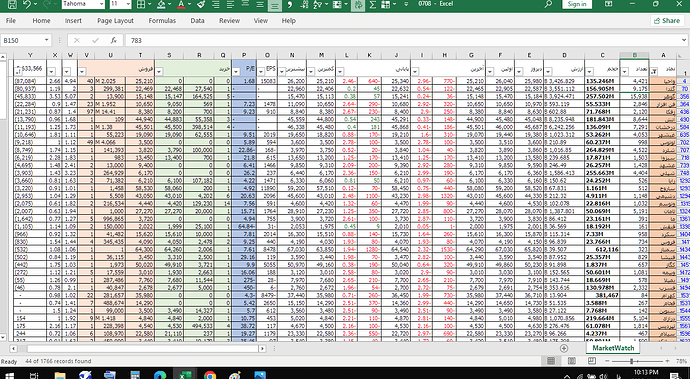Switch to the Home ribbon tab
The image size is (690, 379).
point(41,21)
